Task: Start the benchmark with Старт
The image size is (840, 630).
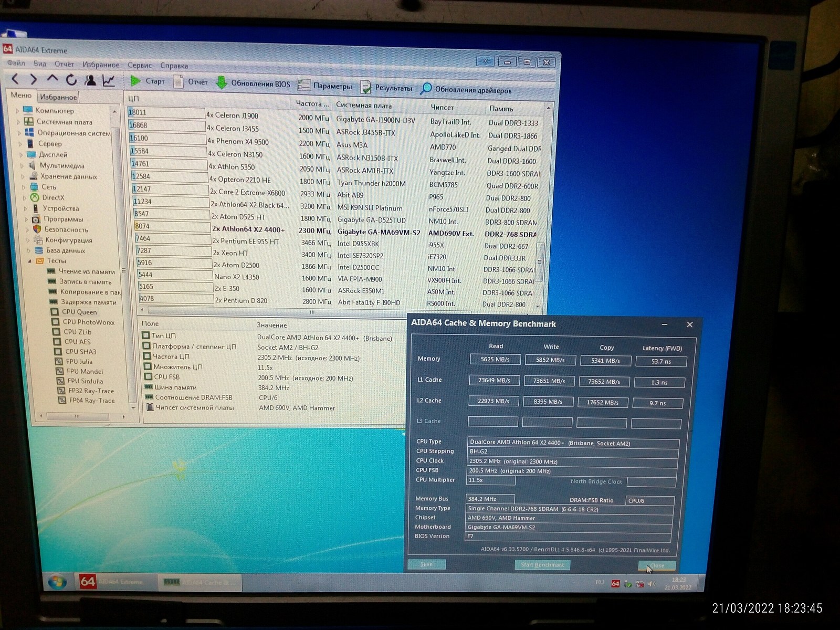Action: coord(147,81)
